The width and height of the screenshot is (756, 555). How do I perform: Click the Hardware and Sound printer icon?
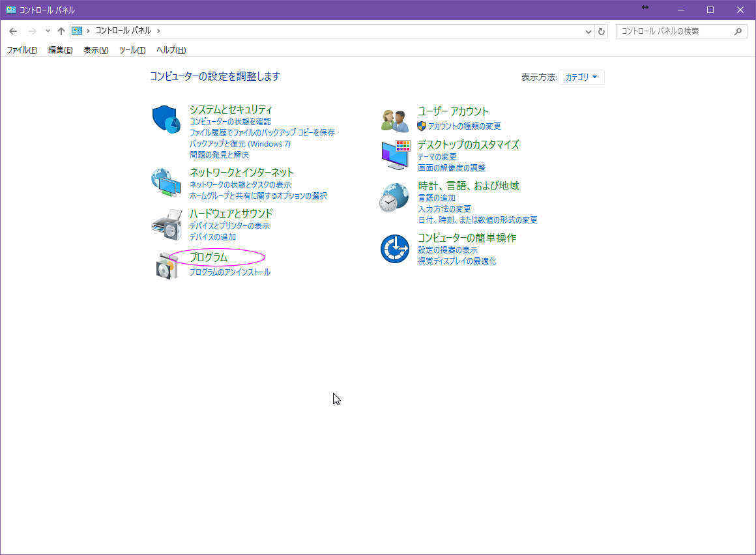[166, 225]
